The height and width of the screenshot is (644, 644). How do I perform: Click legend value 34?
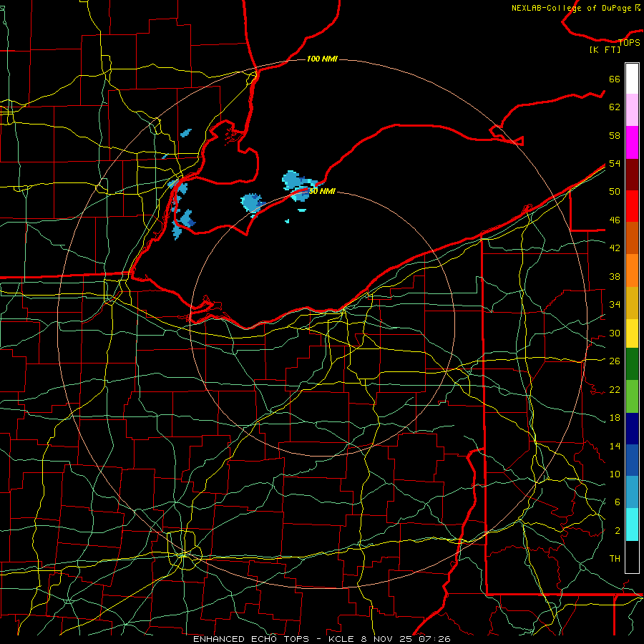[615, 304]
